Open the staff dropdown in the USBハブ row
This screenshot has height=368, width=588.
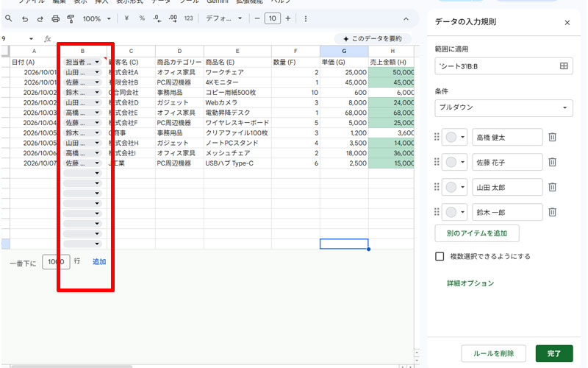tap(97, 163)
